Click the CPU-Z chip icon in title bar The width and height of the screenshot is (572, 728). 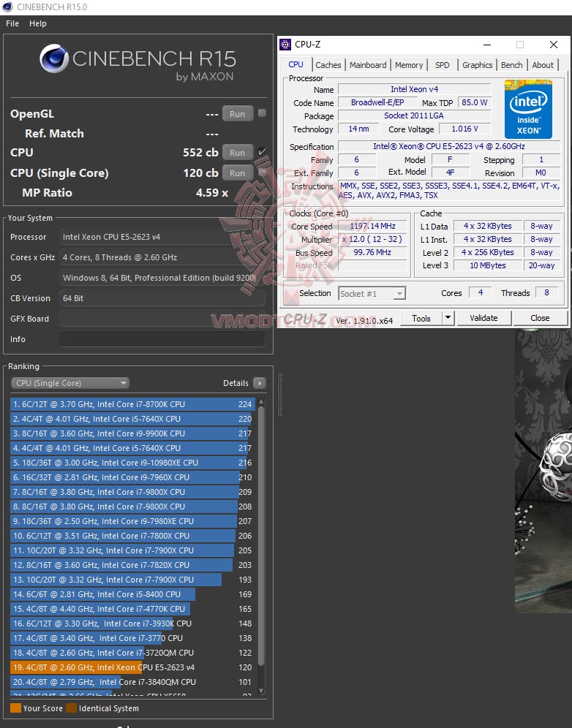pos(285,45)
